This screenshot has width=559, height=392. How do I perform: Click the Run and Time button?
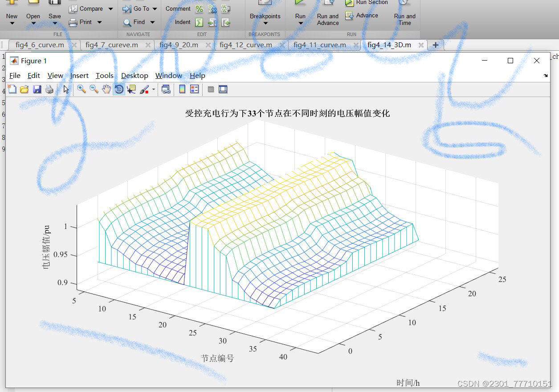pyautogui.click(x=404, y=13)
